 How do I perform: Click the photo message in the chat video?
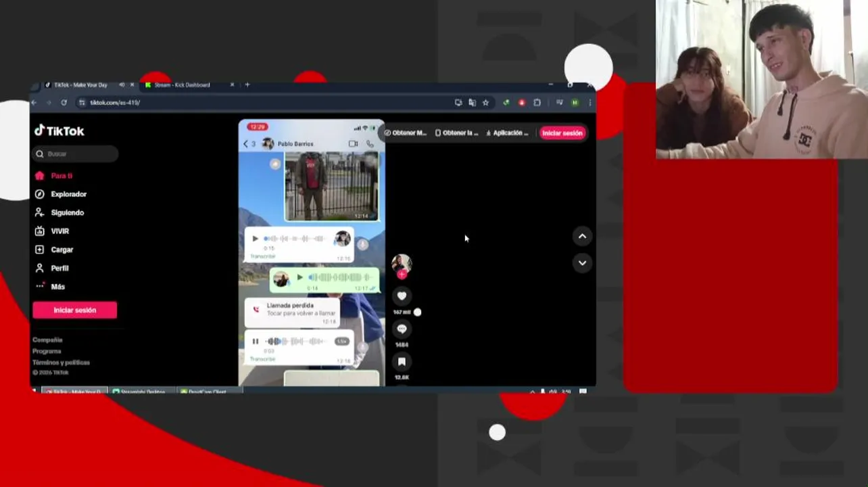click(331, 187)
